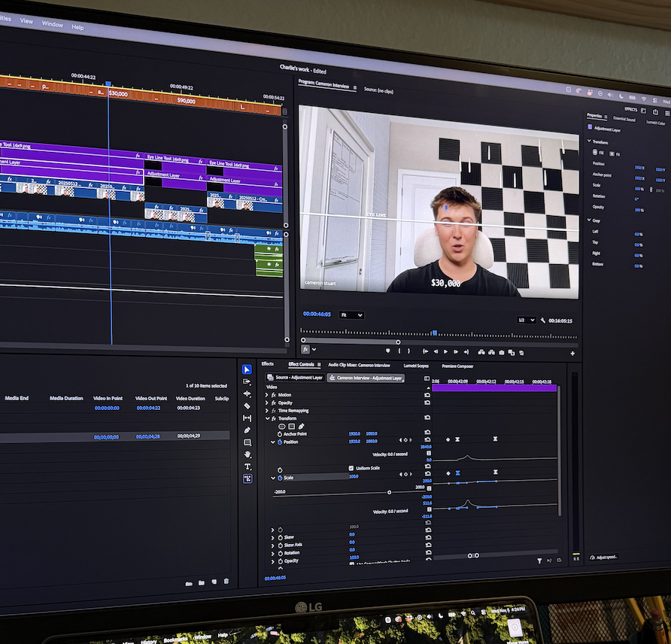
Task: Select the Type tool
Action: pyautogui.click(x=247, y=466)
